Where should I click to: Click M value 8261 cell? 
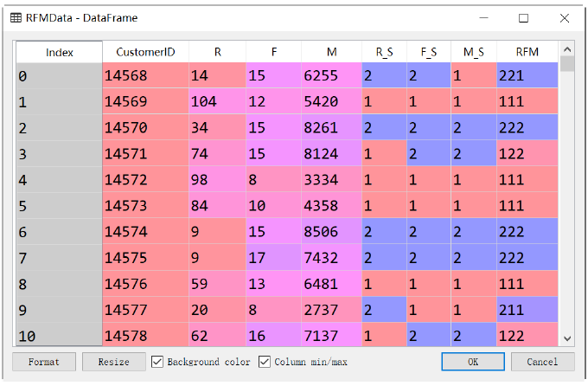coord(331,128)
